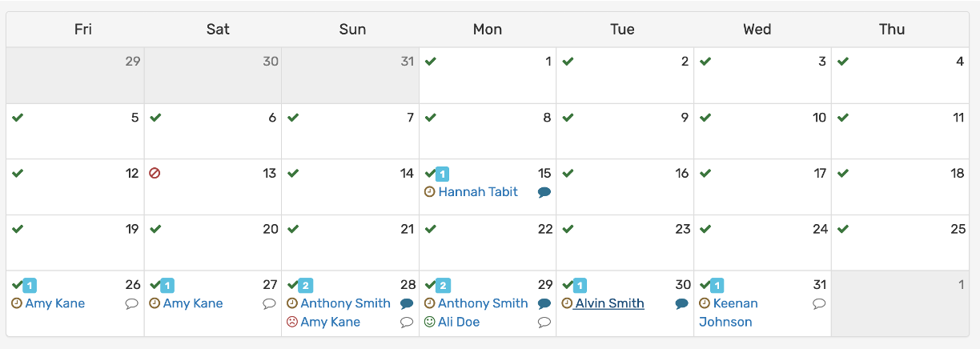
Task: Click the blocked icon on Saturday 13
Action: point(155,173)
